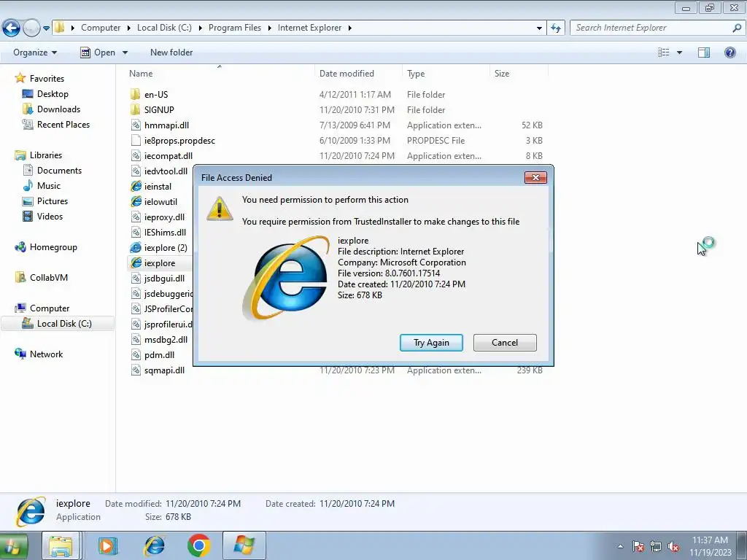Click the search magnifier icon
The width and height of the screenshot is (747, 560).
[x=737, y=28]
